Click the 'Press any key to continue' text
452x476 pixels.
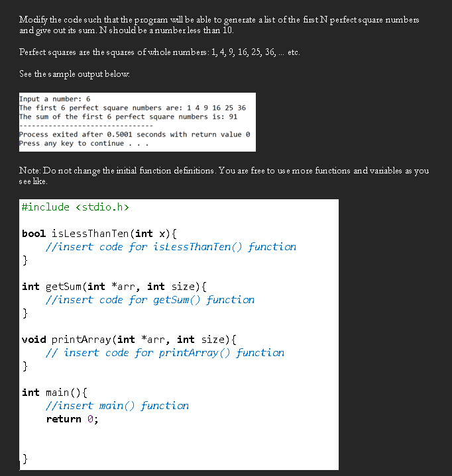(84, 143)
